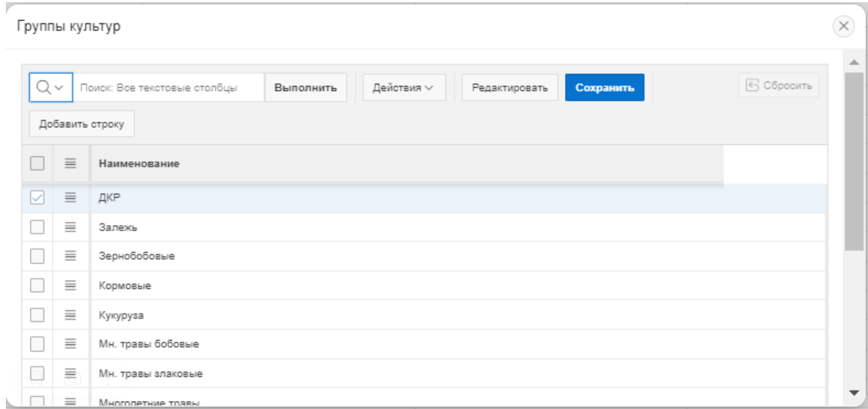Open row actions menu for ДКР
868x409 pixels.
[x=70, y=197]
